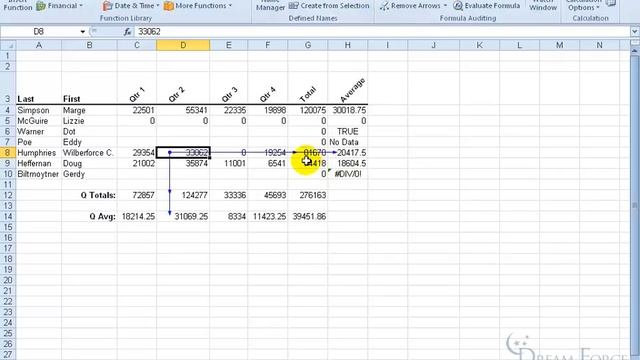Expand the formula bar
The image size is (640, 360).
click(635, 32)
